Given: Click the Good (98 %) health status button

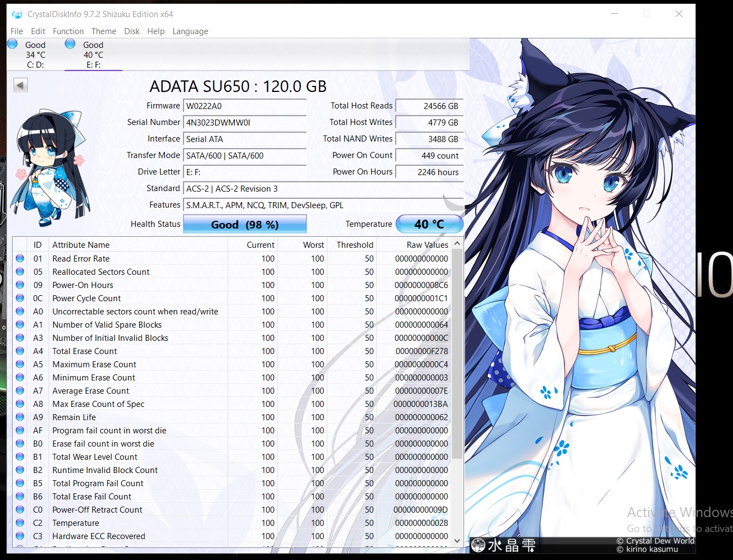Looking at the screenshot, I should (245, 225).
